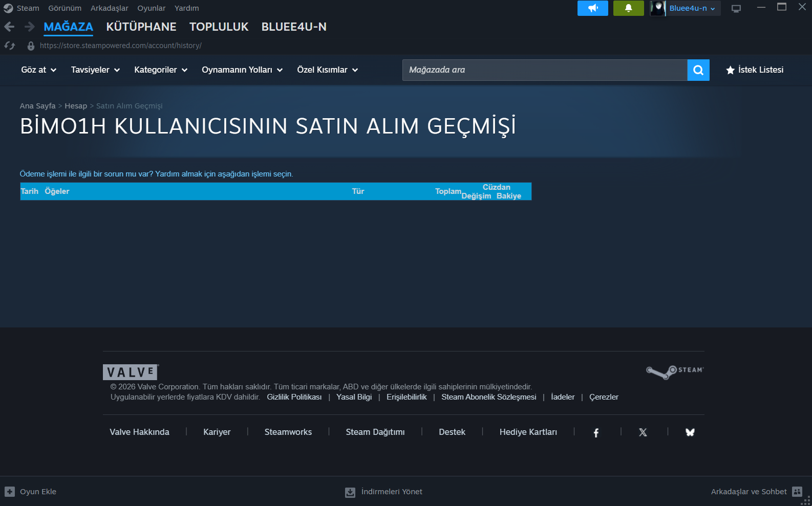This screenshot has height=506, width=812.
Task: Go back with the left arrow icon
Action: pos(9,27)
